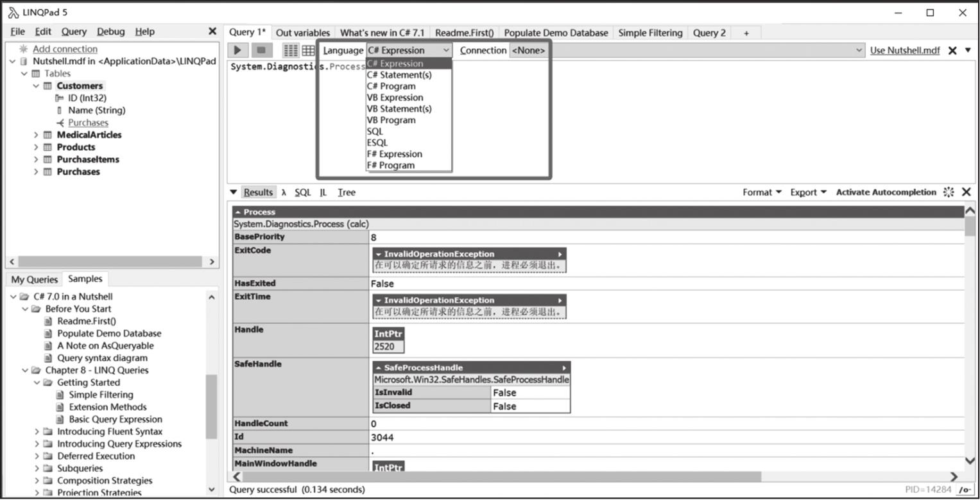Close the Query 1 editor with X
The image size is (980, 500).
[952, 50]
